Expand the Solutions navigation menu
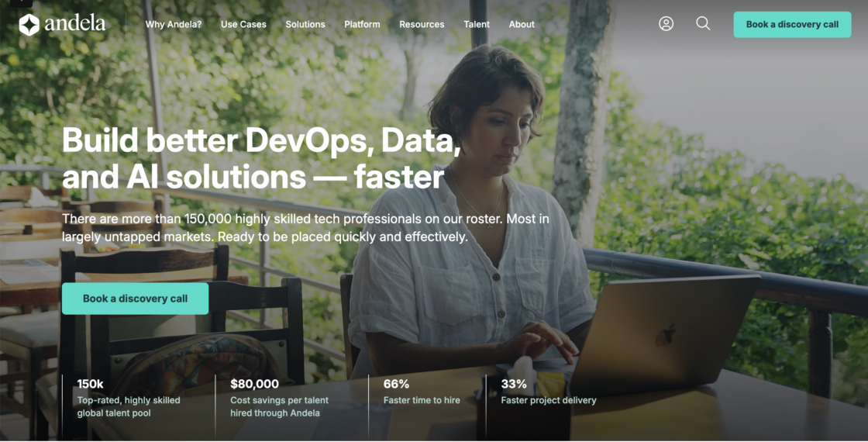 305,24
